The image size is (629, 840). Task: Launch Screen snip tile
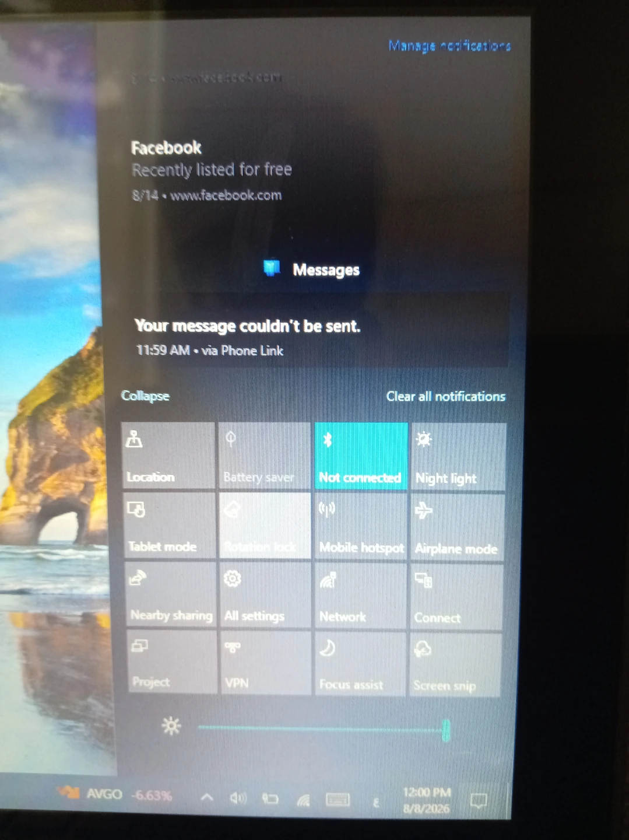(455, 665)
